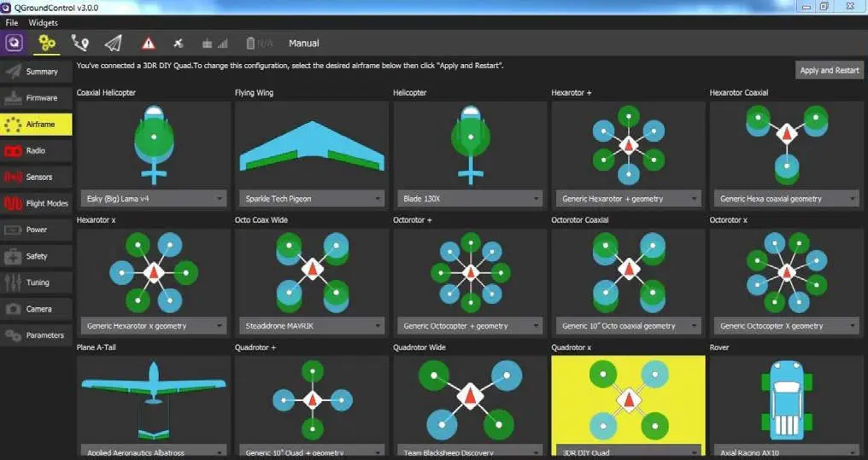Expand Generic Hexarotor + geometry dropdown
This screenshot has height=460, width=868.
click(628, 199)
